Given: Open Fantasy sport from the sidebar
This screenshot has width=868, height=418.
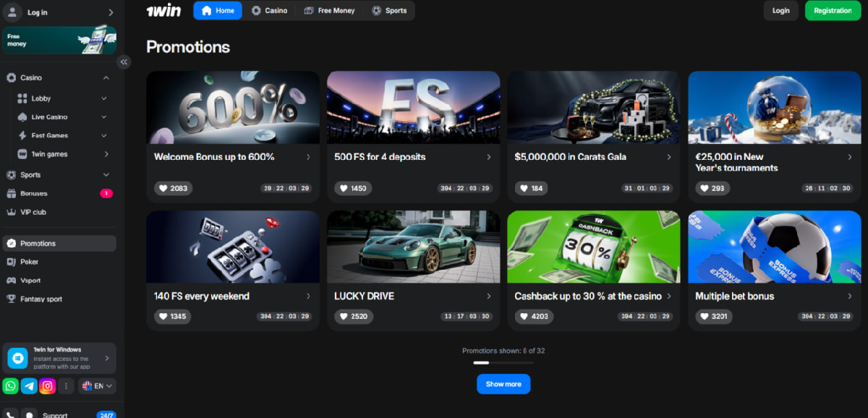Looking at the screenshot, I should coord(59,299).
